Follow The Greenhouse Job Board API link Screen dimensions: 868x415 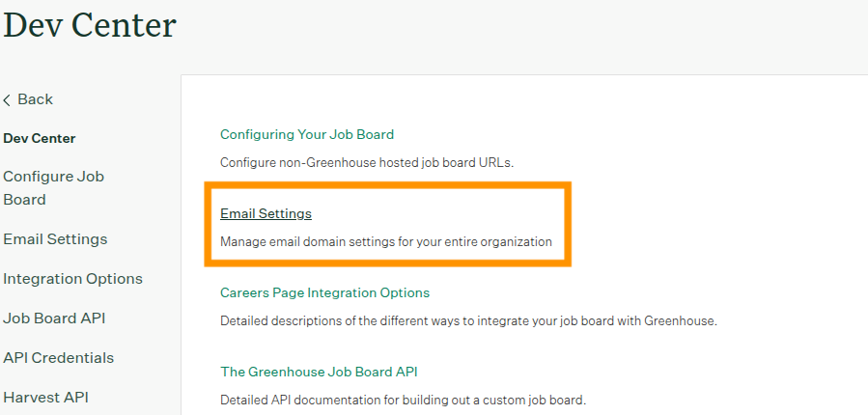[319, 372]
